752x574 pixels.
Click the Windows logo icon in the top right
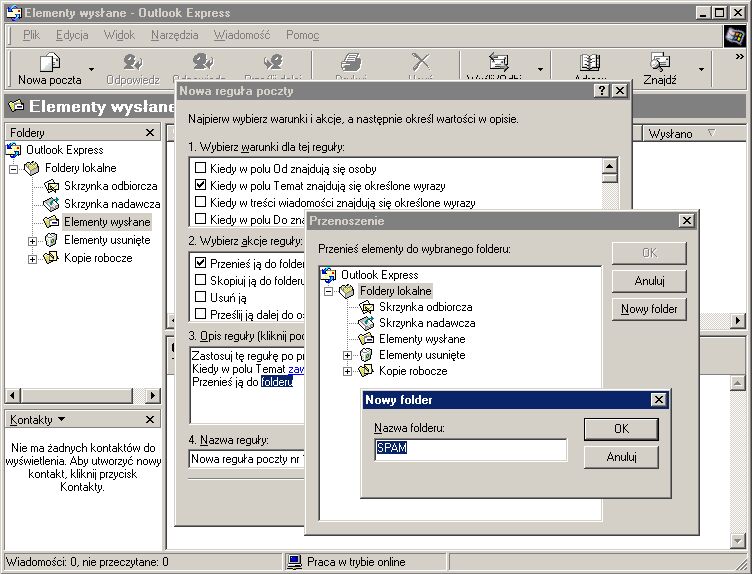pyautogui.click(x=735, y=35)
